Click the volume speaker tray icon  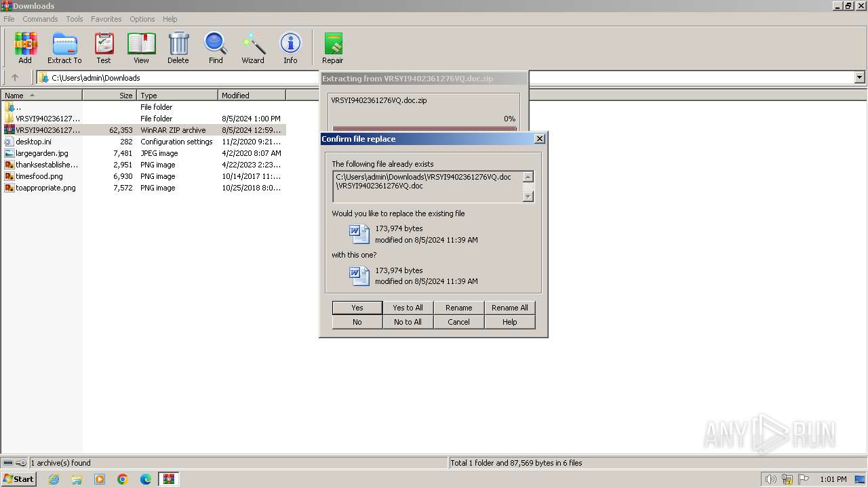tap(770, 479)
